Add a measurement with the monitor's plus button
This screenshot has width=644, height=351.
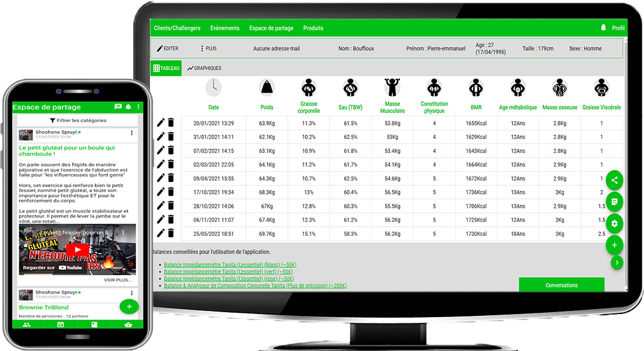click(x=614, y=245)
